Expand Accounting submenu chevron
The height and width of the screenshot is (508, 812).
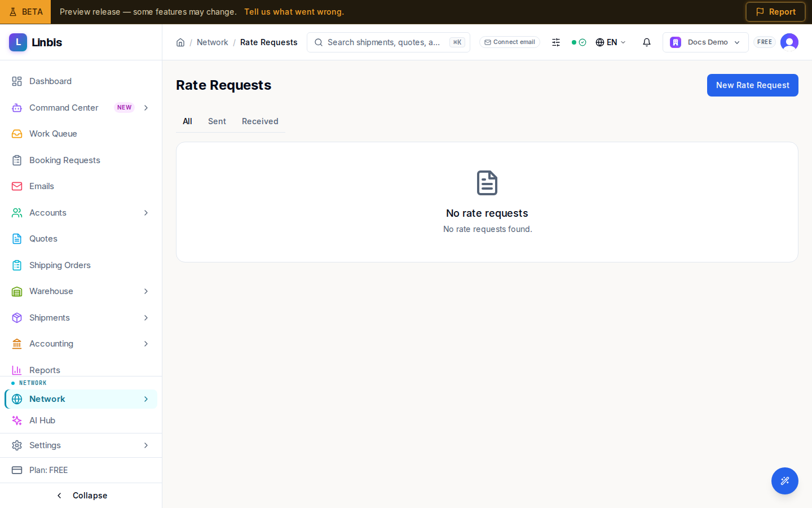coord(146,344)
